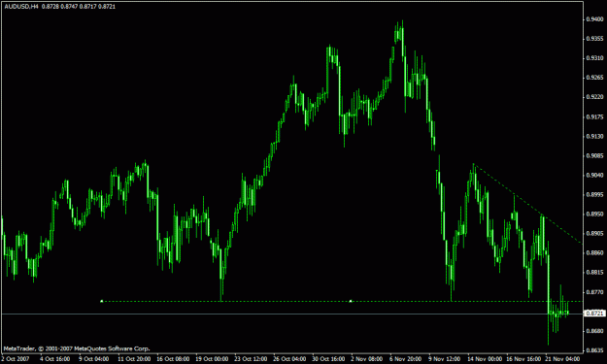Click the 16 Nov 16:00 time label

pyautogui.click(x=523, y=359)
